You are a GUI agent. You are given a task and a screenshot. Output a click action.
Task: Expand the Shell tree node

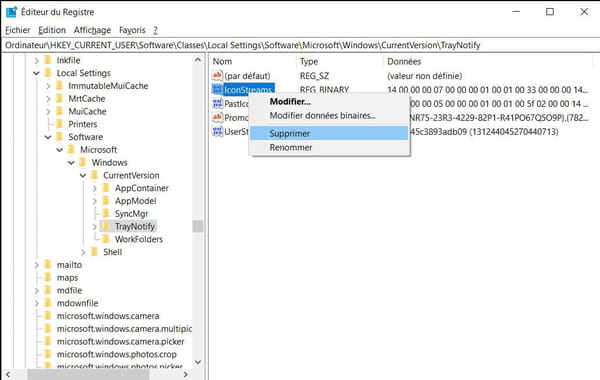(83, 252)
